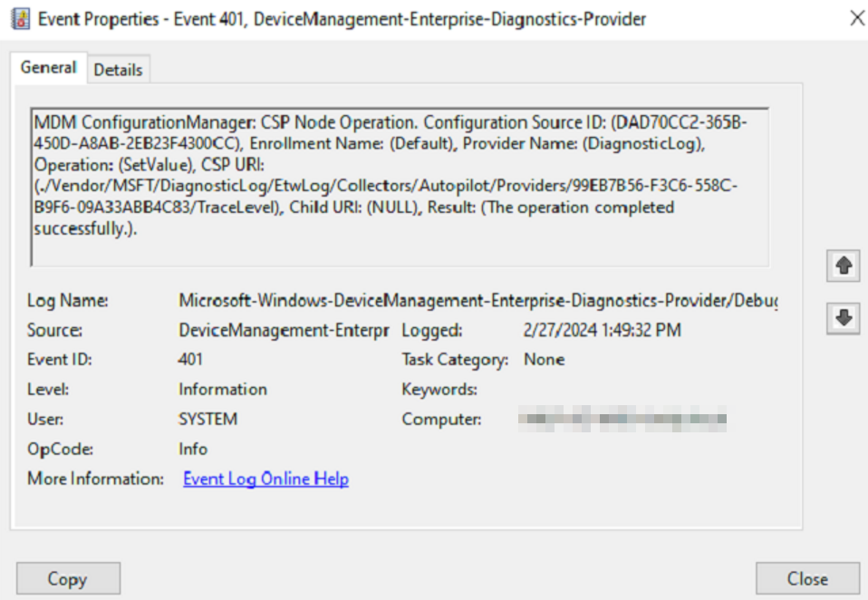
Task: Click the blurred Computer name value
Action: pos(623,419)
